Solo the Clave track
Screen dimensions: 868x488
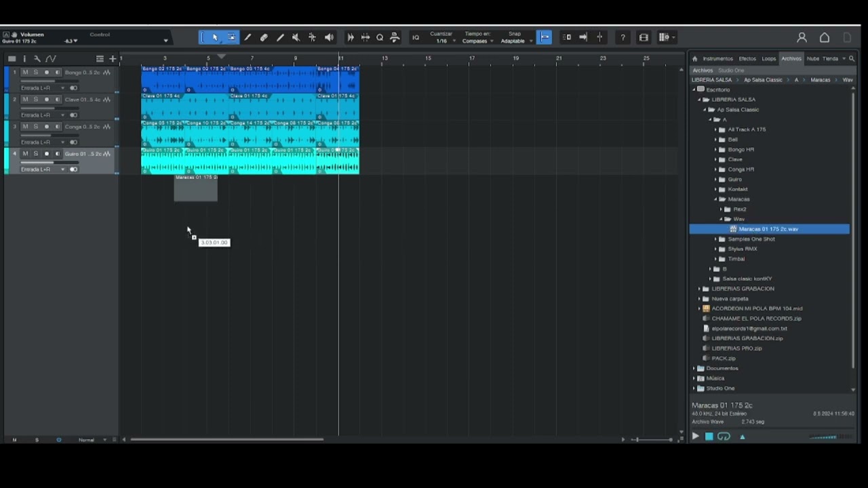click(36, 100)
